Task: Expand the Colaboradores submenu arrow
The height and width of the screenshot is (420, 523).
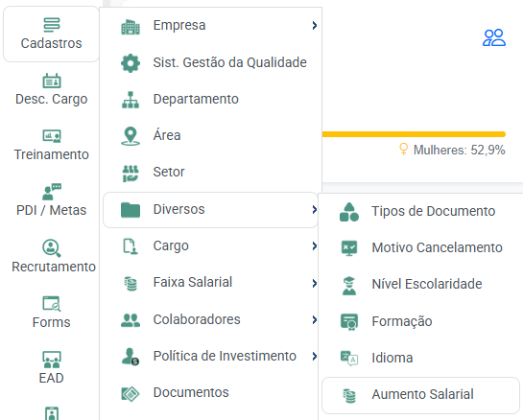Action: pos(314,320)
